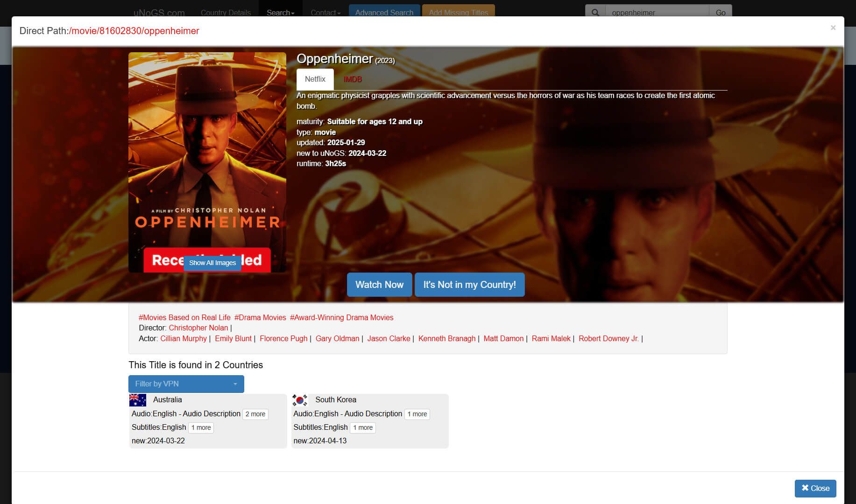The image size is (856, 504).
Task: Open actor Robert Downey Jr. link
Action: (608, 338)
